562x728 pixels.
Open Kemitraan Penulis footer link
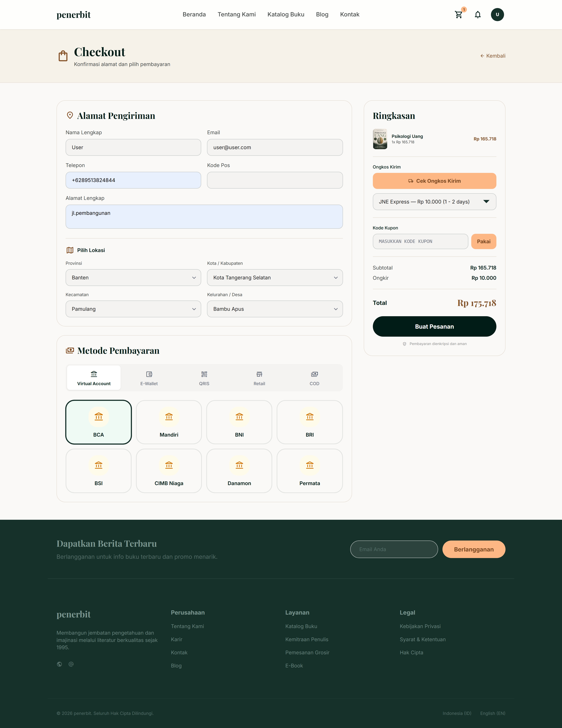307,639
